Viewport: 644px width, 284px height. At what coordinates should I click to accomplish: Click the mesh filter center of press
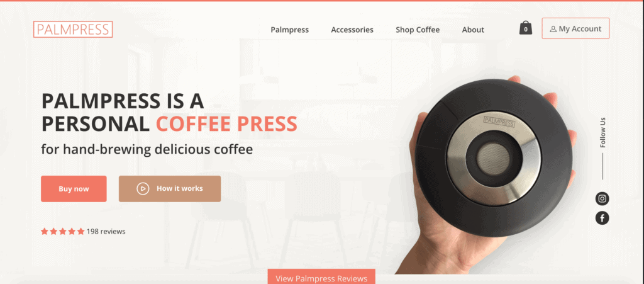(494, 159)
